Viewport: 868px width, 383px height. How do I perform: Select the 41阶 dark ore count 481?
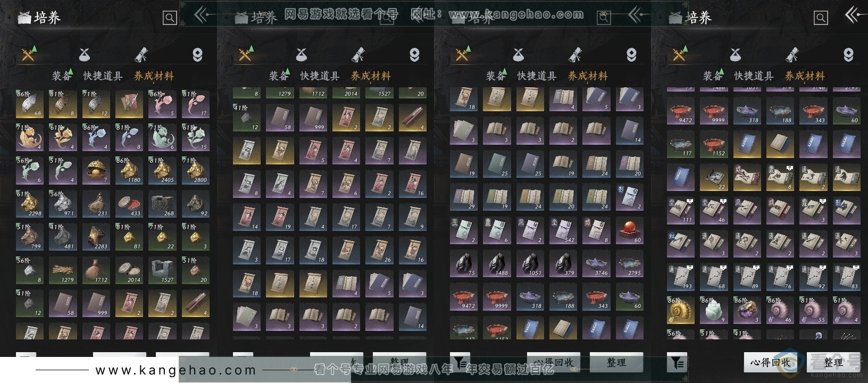[x=62, y=237]
